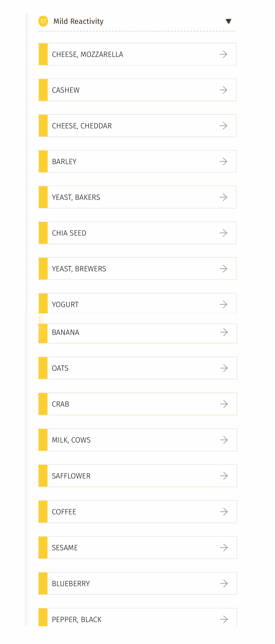This screenshot has width=275, height=644.
Task: Click arrow icon on Yogurt row
Action: pyautogui.click(x=223, y=305)
